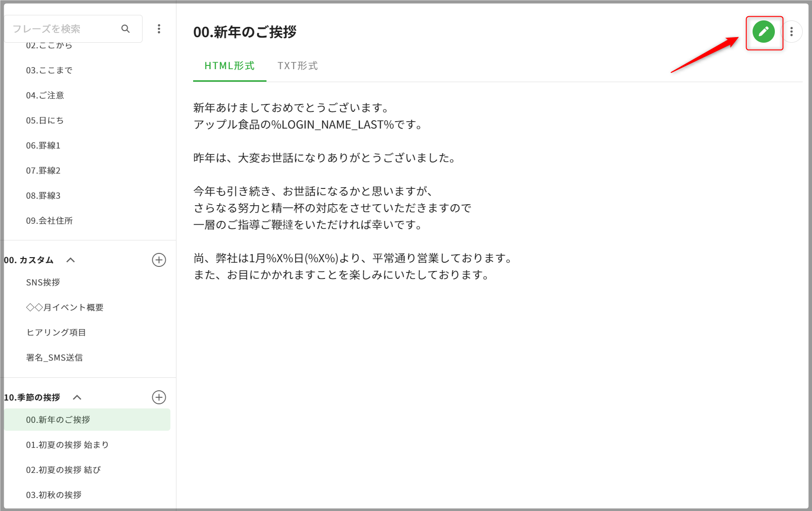Open the 03.ここまで phrase

click(x=49, y=71)
